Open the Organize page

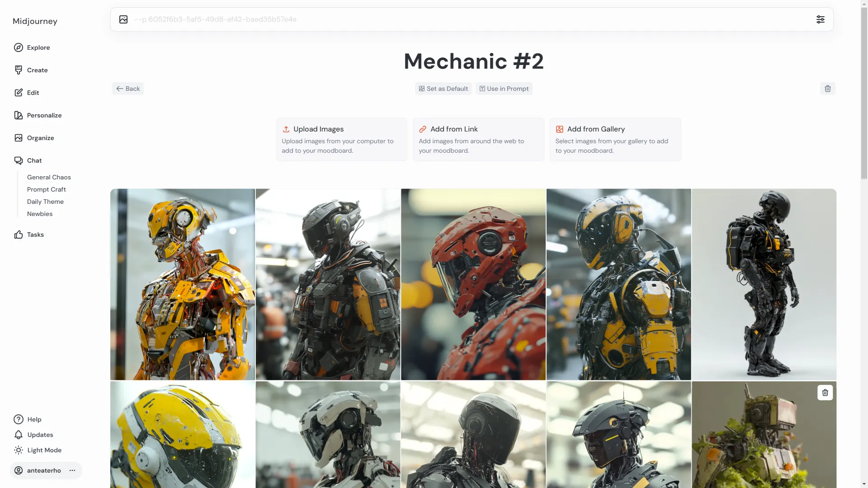point(40,138)
